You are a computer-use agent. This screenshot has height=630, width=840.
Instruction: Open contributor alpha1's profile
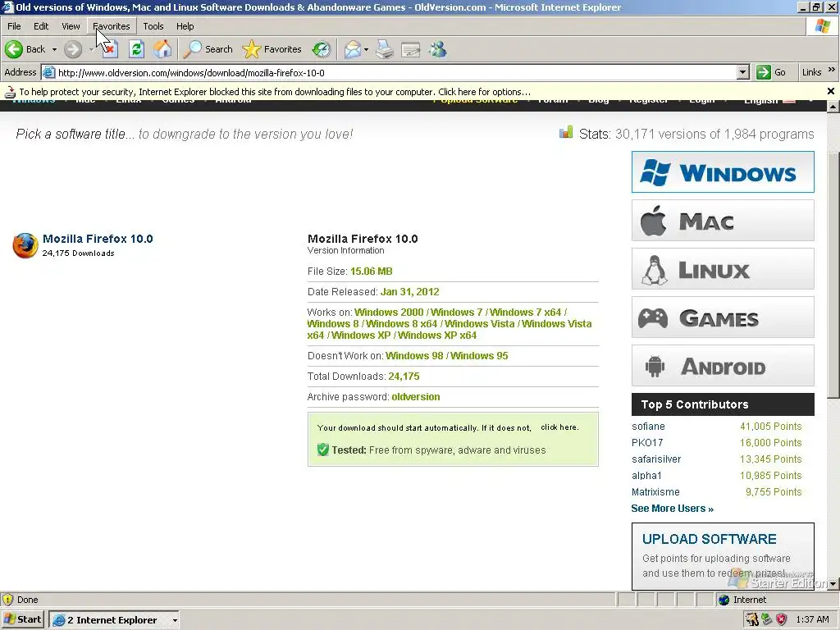coord(646,476)
